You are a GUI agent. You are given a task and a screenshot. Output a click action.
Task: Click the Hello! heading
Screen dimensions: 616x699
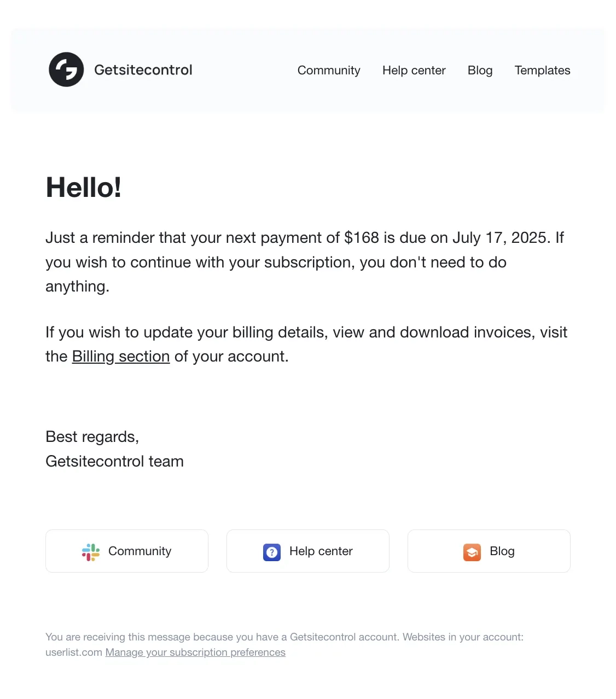(x=83, y=188)
